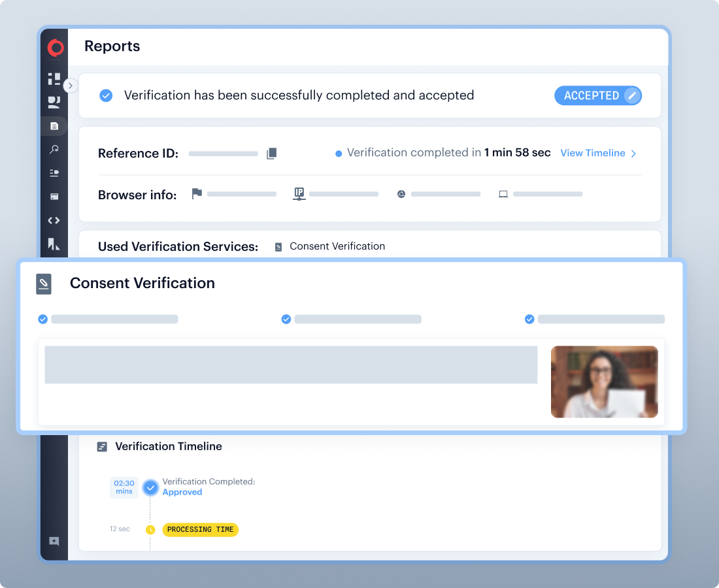Click middle checkmark under Consent Verification
This screenshot has height=588, width=719.
tap(286, 319)
